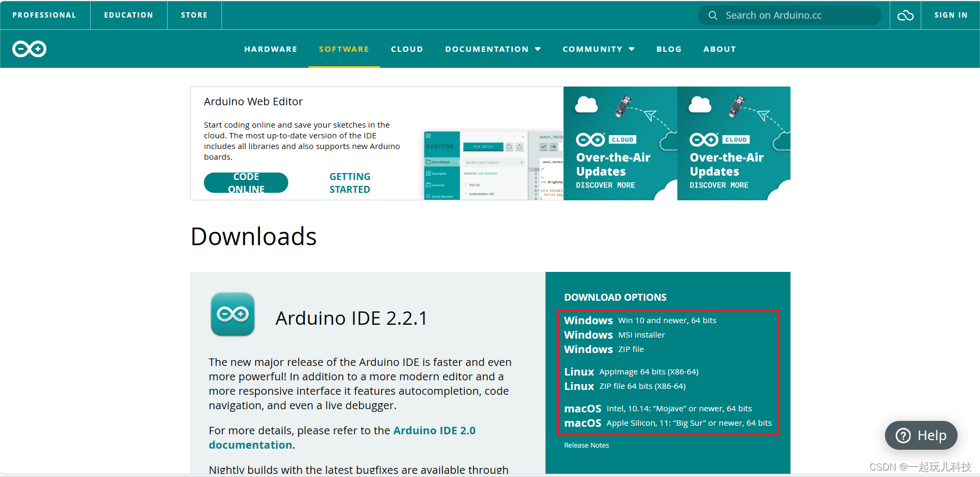Screen dimensions: 980x477
Task: Expand the Documentation dropdown menu
Action: point(493,49)
